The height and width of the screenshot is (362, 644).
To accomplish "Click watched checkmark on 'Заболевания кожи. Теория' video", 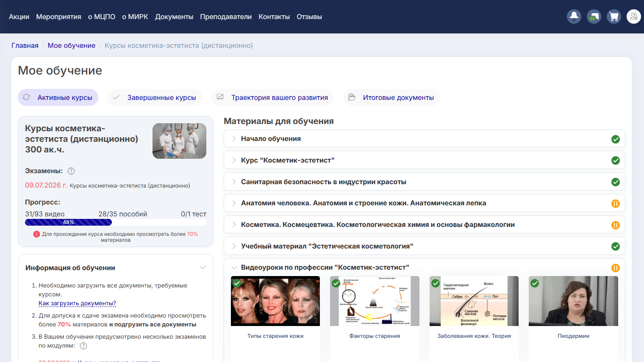I will tap(436, 283).
